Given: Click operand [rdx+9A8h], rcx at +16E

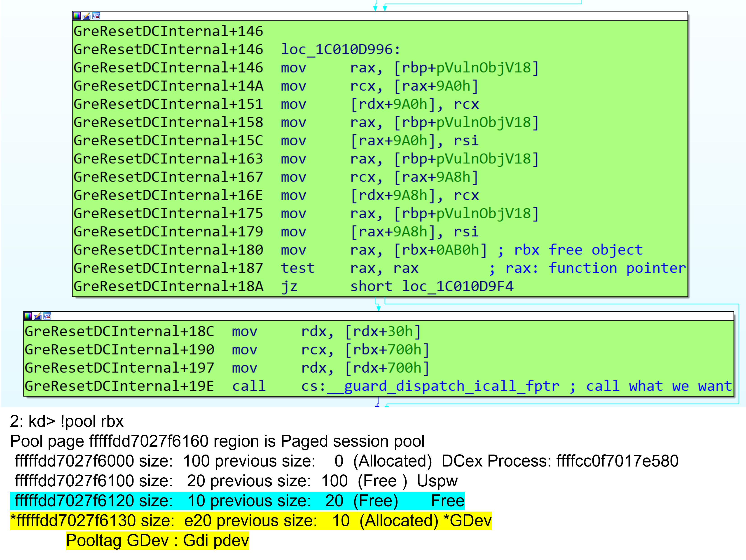Looking at the screenshot, I should [x=414, y=195].
